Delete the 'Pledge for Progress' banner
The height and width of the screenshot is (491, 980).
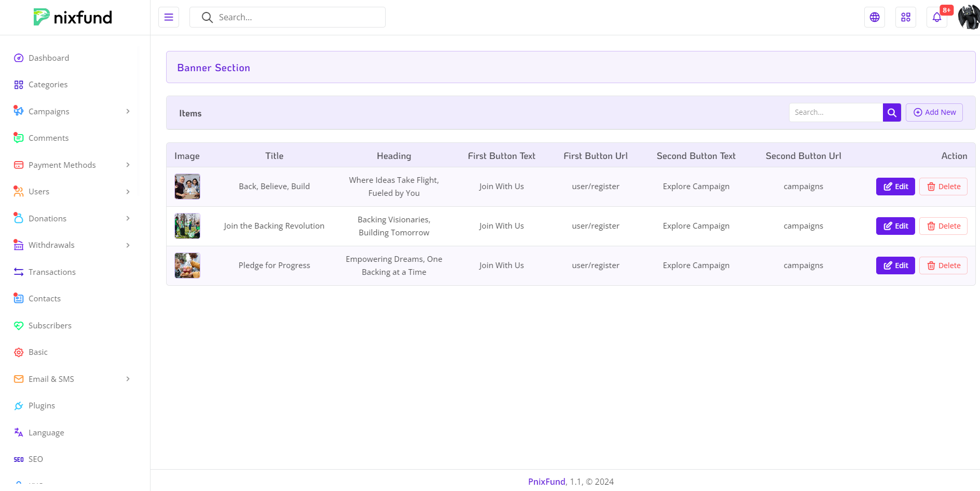(943, 266)
